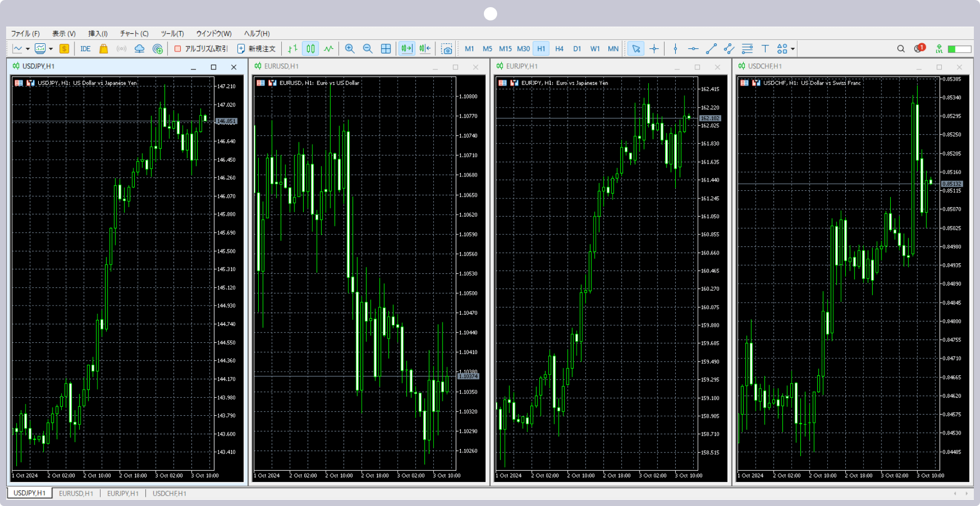Viewport: 980px width, 506px height.
Task: Toggle auto scroll to latest bar
Action: 406,49
